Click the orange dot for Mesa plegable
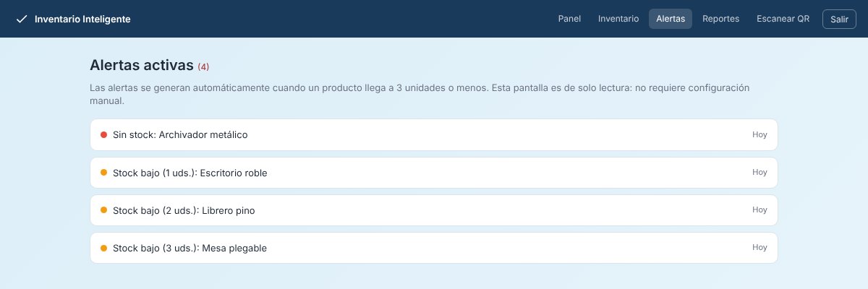The width and height of the screenshot is (868, 289). click(103, 248)
